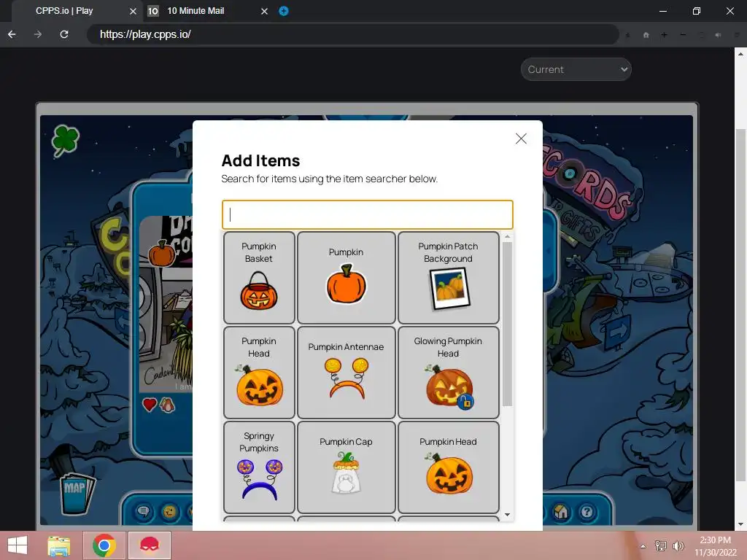Click the penguin buddy icon on player card
Image resolution: width=747 pixels, height=560 pixels.
pyautogui.click(x=167, y=405)
